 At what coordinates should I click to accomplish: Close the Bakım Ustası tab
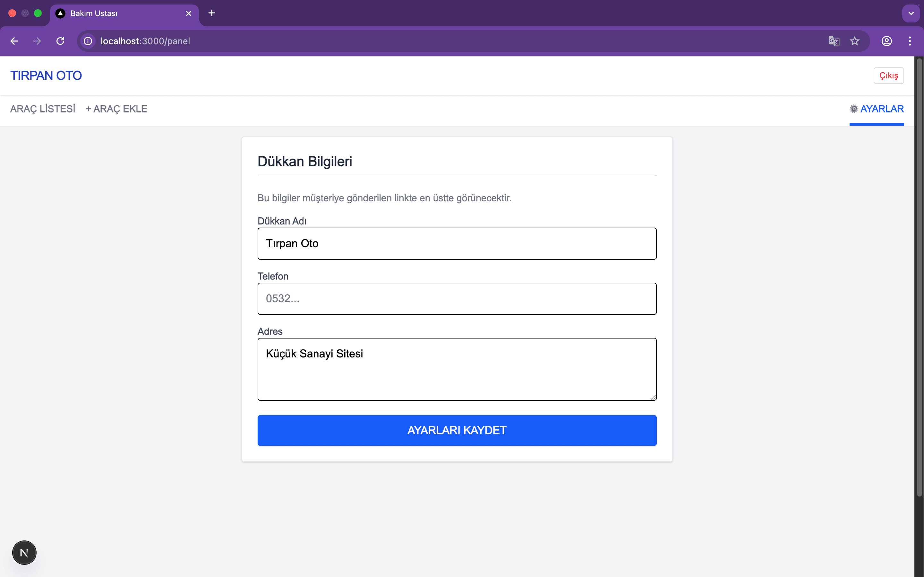click(189, 13)
